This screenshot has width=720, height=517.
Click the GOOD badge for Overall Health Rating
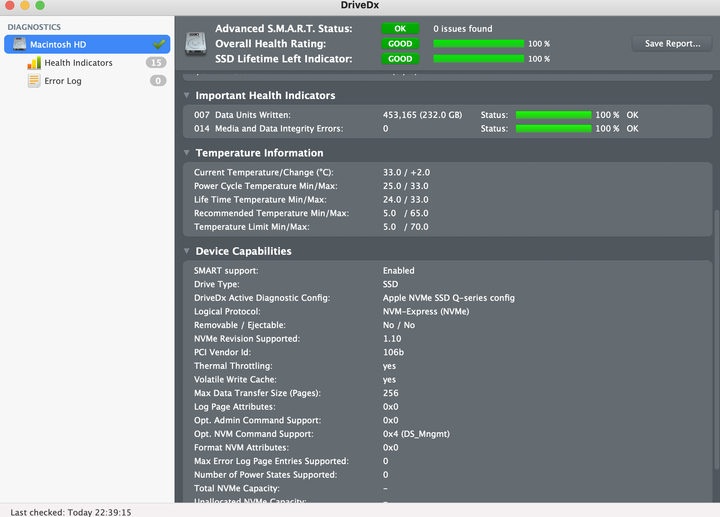pos(400,44)
